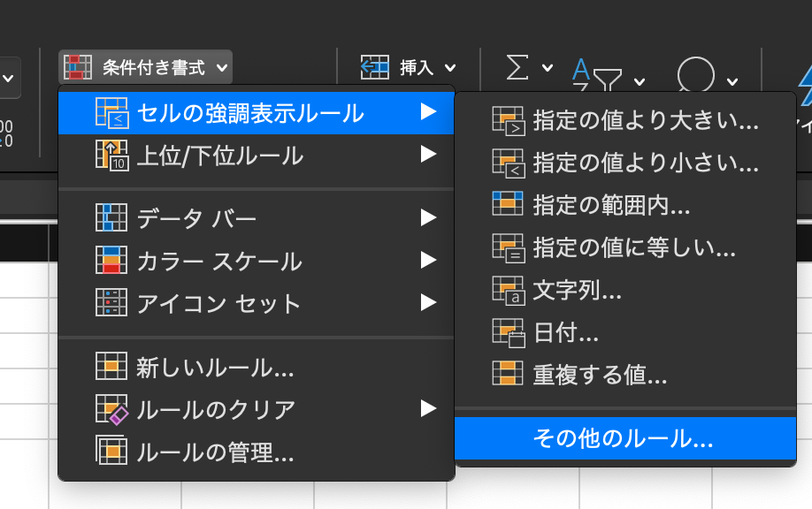Image resolution: width=812 pixels, height=509 pixels.
Task: Open 上位/下位ルール menu item
Action: pos(257,156)
